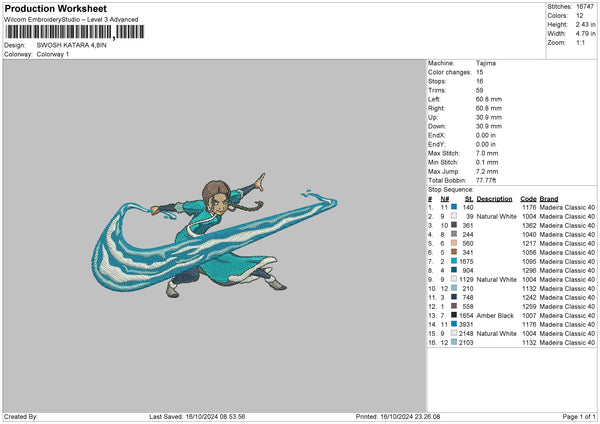Click the Width value 4.79 in
The image size is (600, 424).
[585, 34]
